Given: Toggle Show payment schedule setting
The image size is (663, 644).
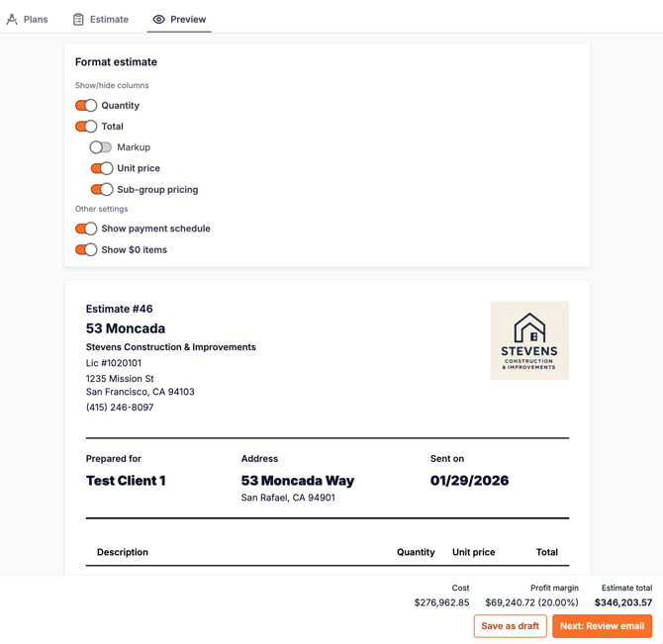Looking at the screenshot, I should (86, 229).
